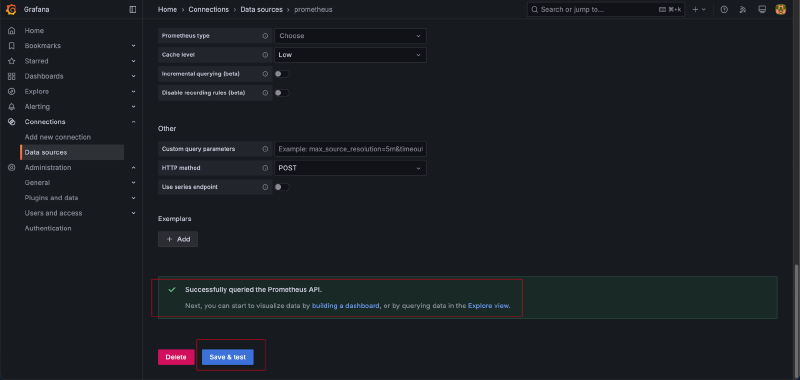Image resolution: width=800 pixels, height=380 pixels.
Task: Enable the Use series endpoint switch
Action: pos(282,187)
